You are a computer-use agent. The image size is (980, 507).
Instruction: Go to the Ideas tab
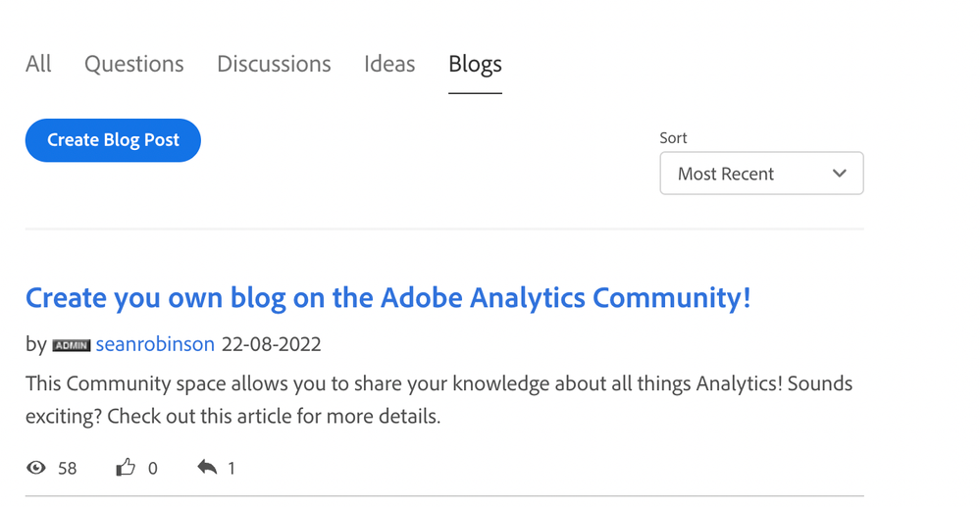pyautogui.click(x=389, y=64)
